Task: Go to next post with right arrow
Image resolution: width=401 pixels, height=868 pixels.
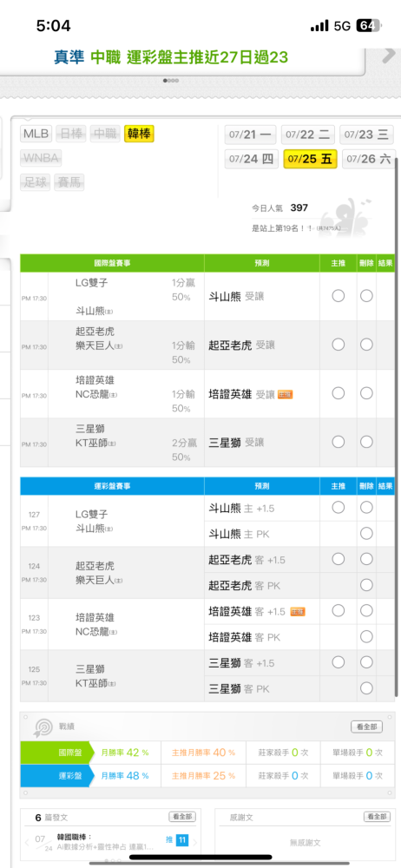Action: [195, 843]
